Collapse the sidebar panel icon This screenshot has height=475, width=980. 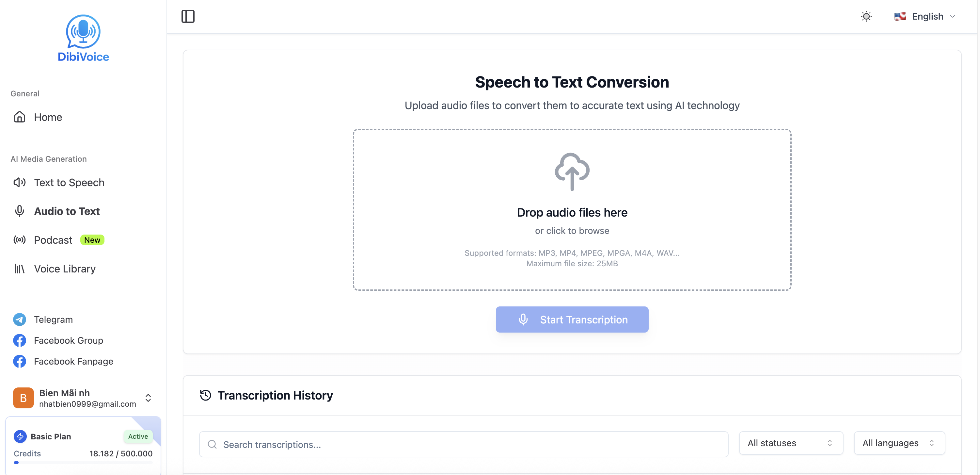(x=188, y=16)
